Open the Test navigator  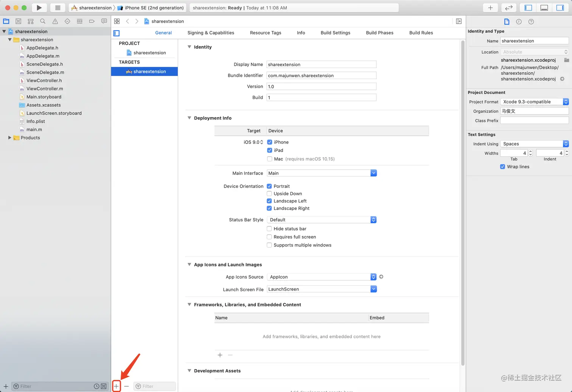[67, 21]
